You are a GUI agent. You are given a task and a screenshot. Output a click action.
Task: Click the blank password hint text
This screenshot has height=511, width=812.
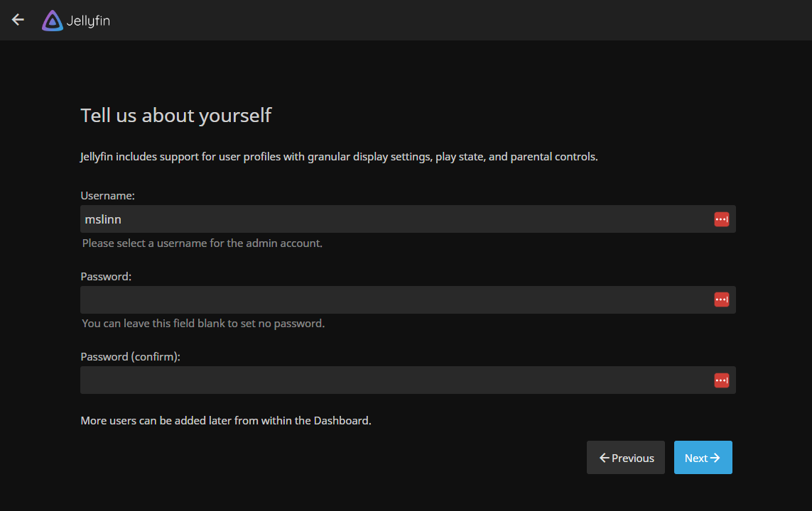point(203,323)
